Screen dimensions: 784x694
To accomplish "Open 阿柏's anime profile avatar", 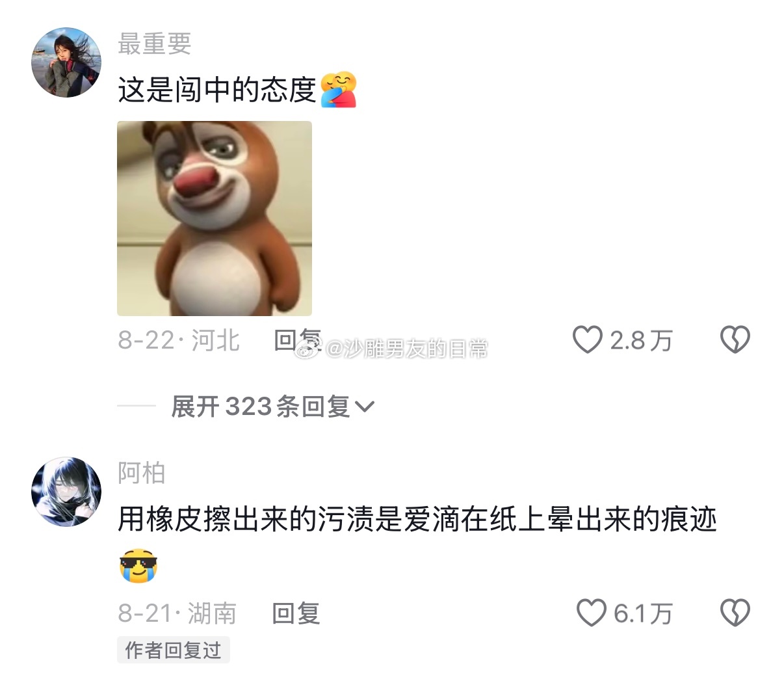I will (x=67, y=492).
